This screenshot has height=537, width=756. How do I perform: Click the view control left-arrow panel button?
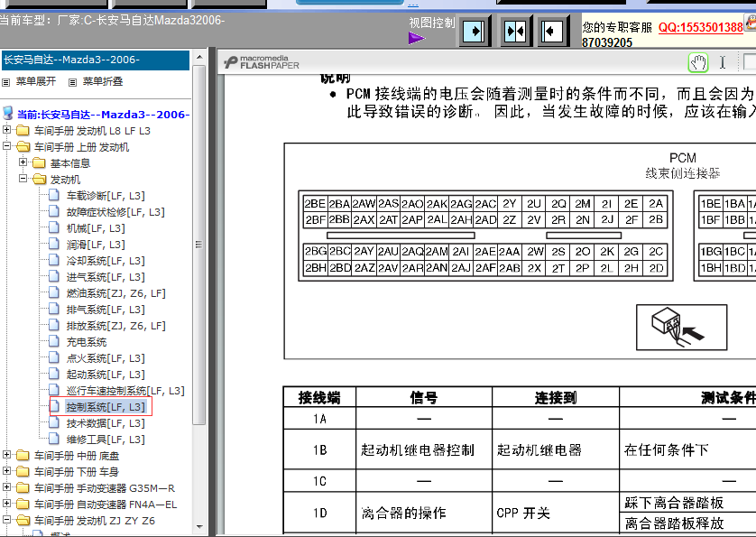552,32
